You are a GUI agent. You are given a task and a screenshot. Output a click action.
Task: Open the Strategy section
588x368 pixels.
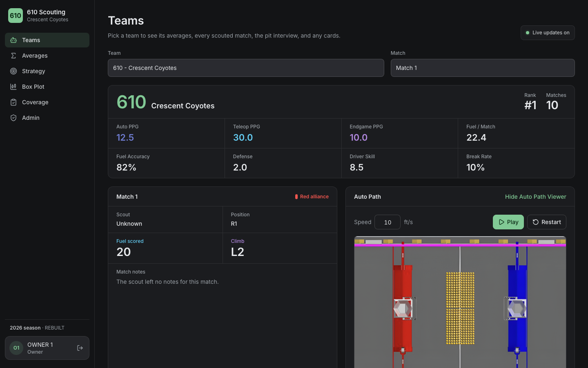tap(47, 71)
